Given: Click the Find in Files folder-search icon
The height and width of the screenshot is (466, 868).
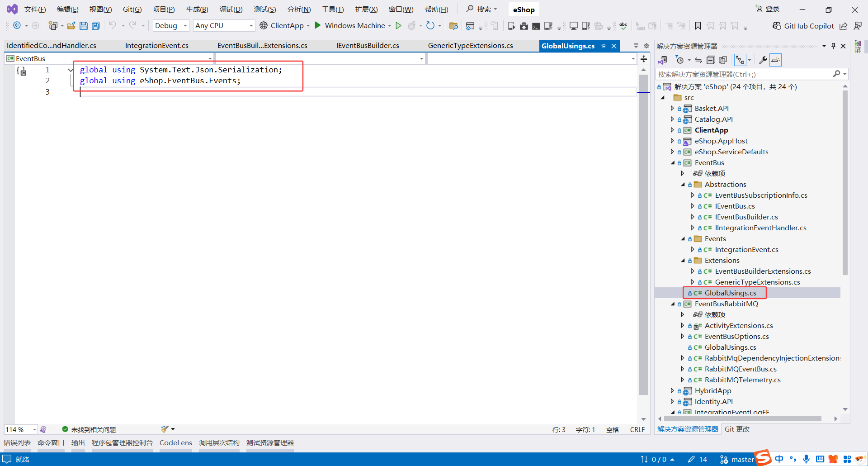Looking at the screenshot, I should click(x=453, y=26).
